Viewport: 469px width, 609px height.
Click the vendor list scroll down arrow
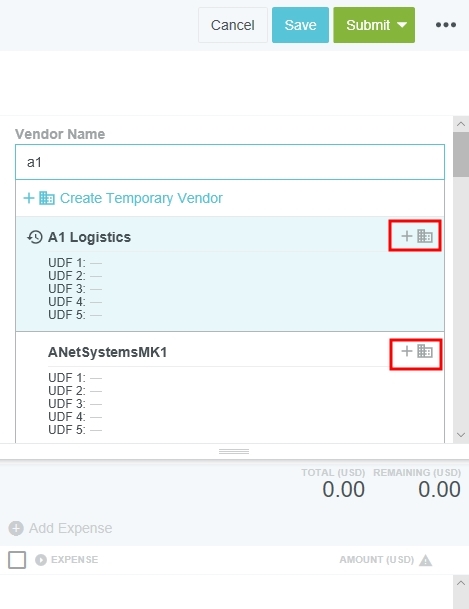[x=461, y=435]
